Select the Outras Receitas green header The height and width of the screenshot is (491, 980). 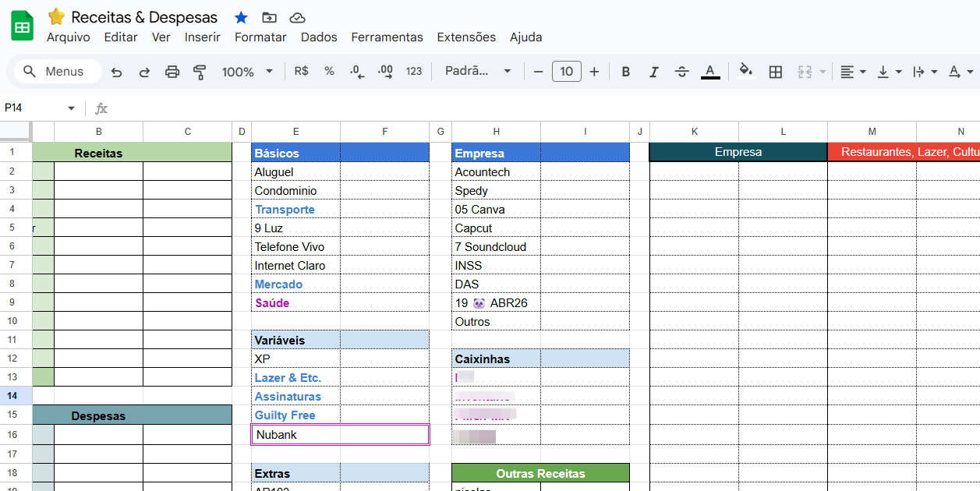540,473
